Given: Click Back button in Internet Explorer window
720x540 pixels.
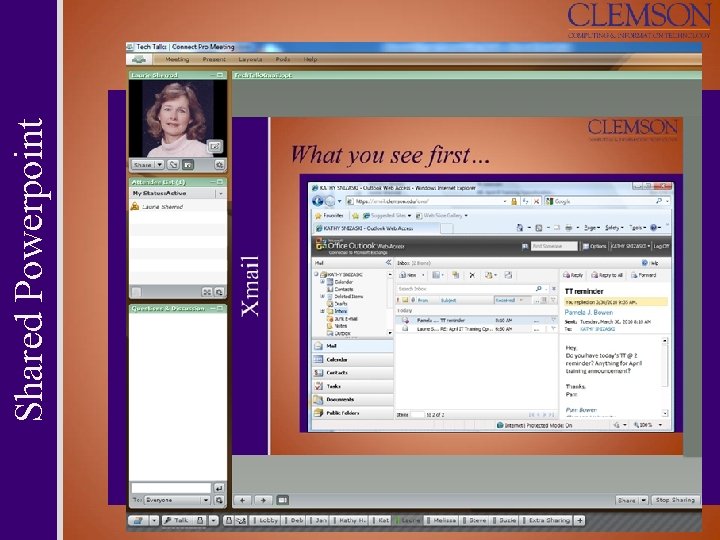Looking at the screenshot, I should 317,201.
